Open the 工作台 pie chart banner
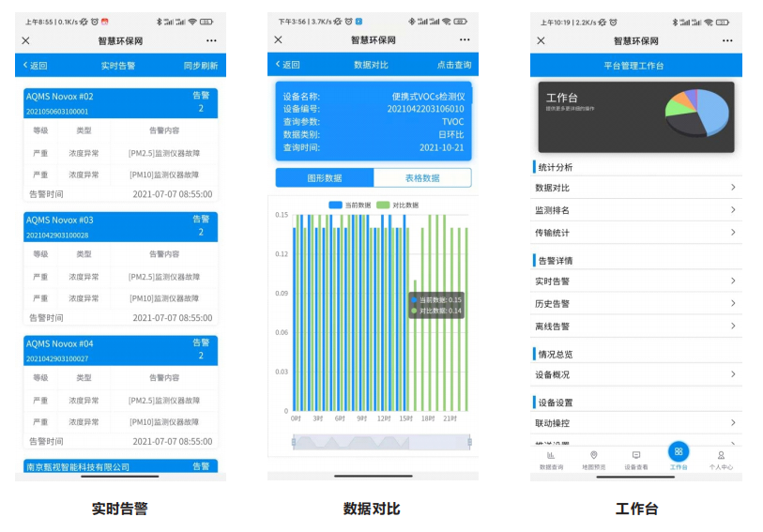The height and width of the screenshot is (532, 763). click(x=636, y=117)
